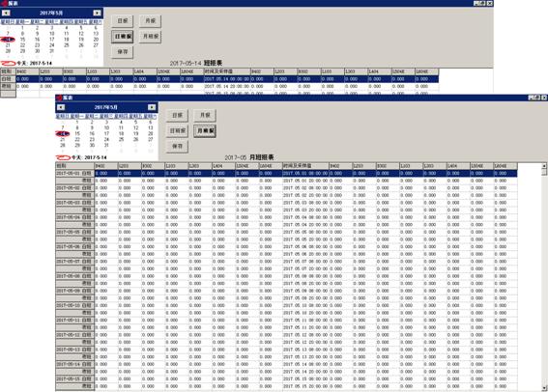Click the 月报 button in the 月班报表 window
The image size is (548, 392).
click(205, 115)
